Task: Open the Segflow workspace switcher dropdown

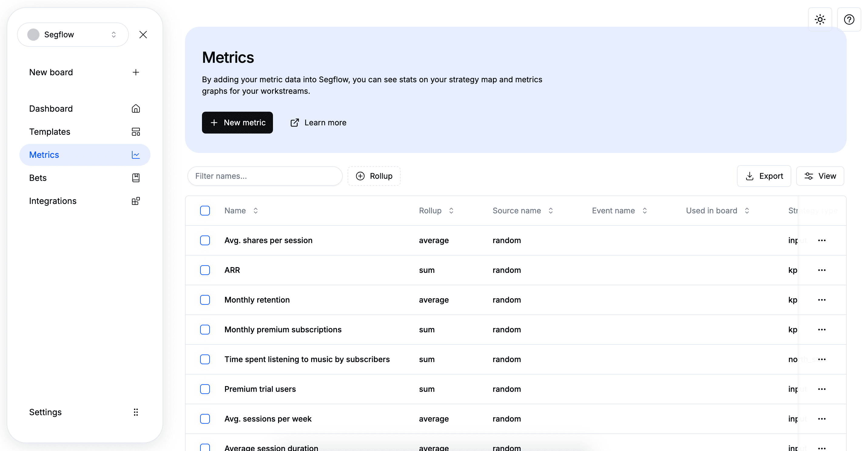Action: [73, 34]
